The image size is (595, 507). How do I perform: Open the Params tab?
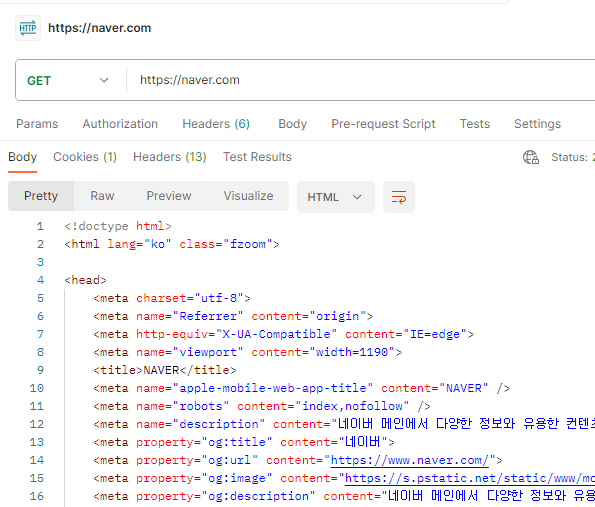37,124
